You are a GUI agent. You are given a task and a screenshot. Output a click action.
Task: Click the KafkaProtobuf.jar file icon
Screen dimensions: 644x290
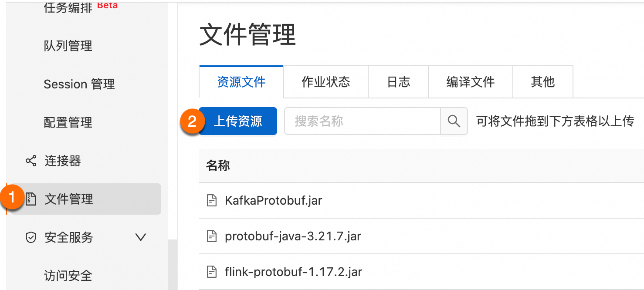pos(211,201)
